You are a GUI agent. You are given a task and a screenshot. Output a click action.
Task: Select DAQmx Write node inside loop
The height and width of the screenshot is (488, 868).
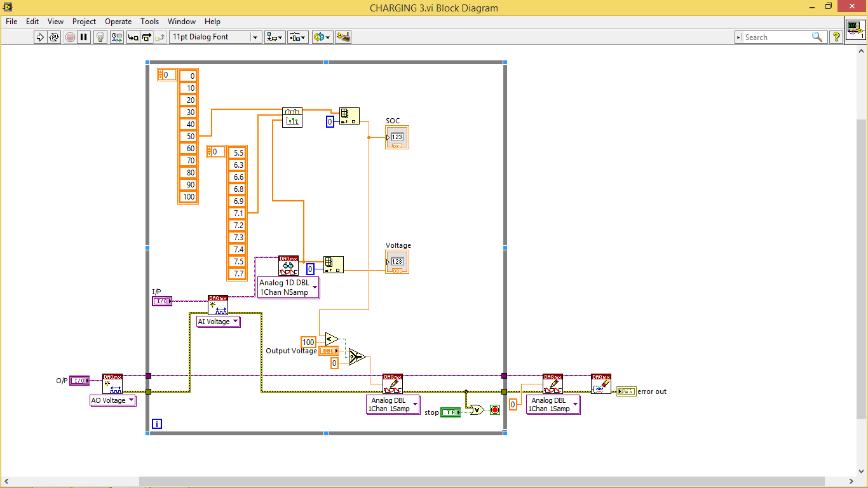(393, 384)
